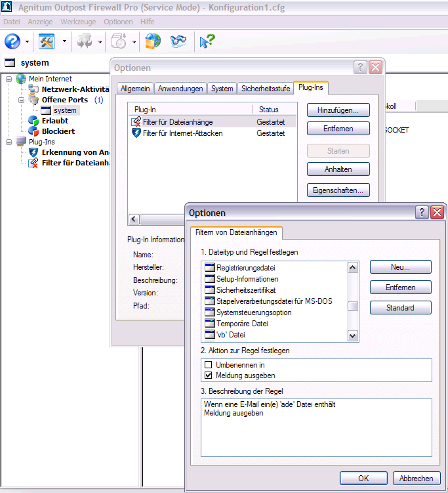This screenshot has width=448, height=493.
Task: Click the Neu... button
Action: [401, 267]
